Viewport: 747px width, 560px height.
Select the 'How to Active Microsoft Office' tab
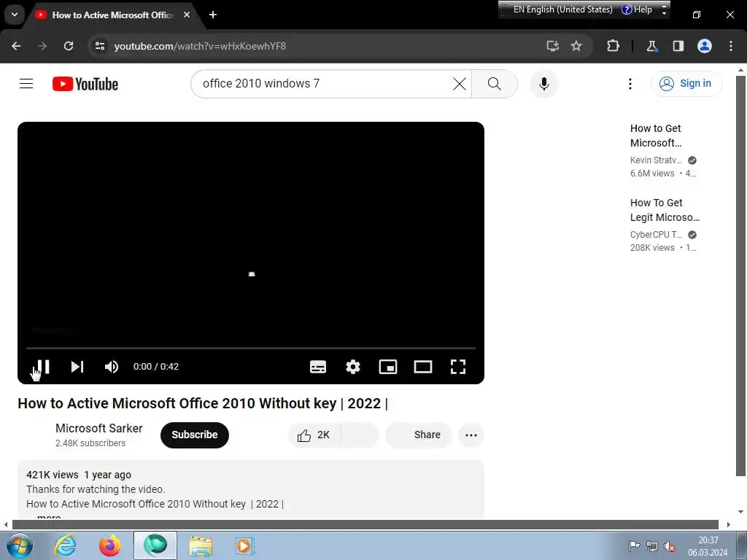pos(113,15)
